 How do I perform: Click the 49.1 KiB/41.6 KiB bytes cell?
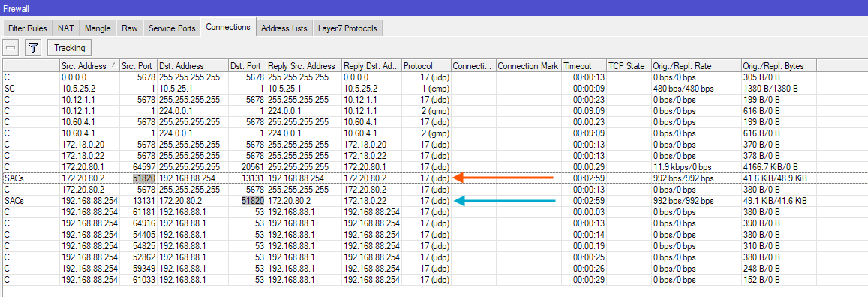[779, 201]
